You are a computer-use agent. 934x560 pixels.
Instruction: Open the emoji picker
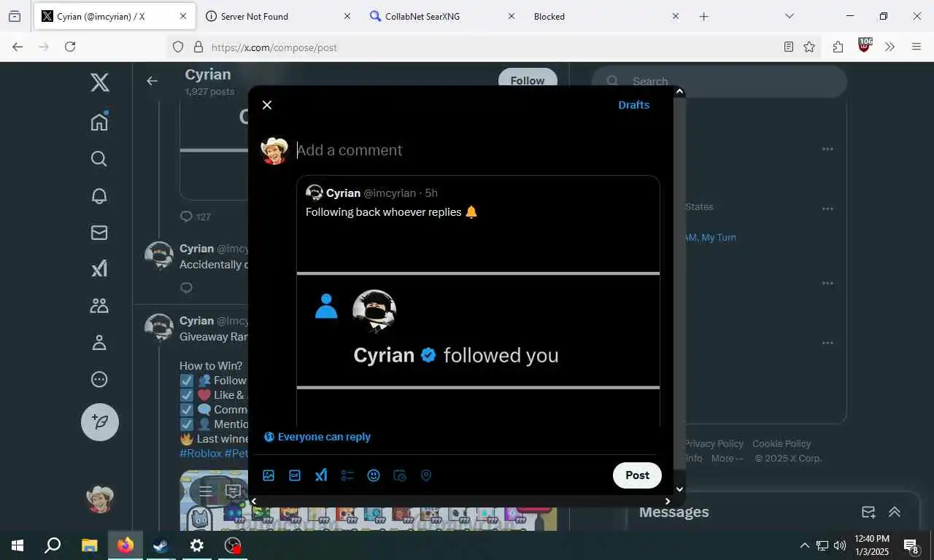[374, 475]
